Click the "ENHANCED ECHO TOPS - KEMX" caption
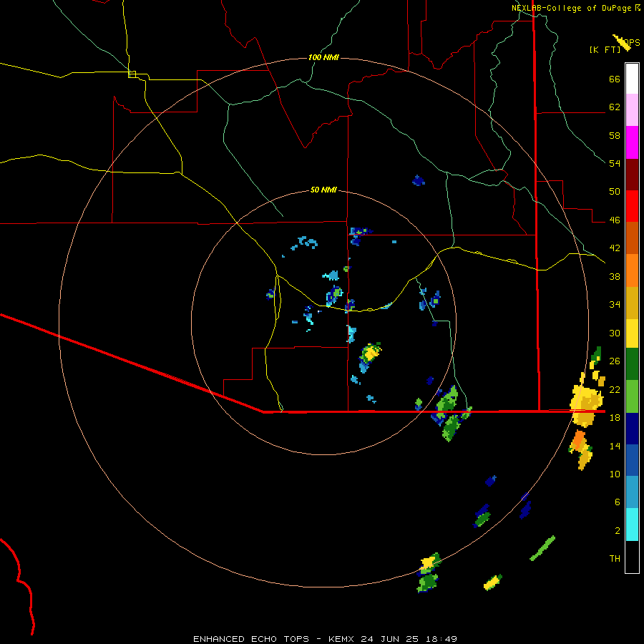The image size is (644, 644). [x=275, y=639]
